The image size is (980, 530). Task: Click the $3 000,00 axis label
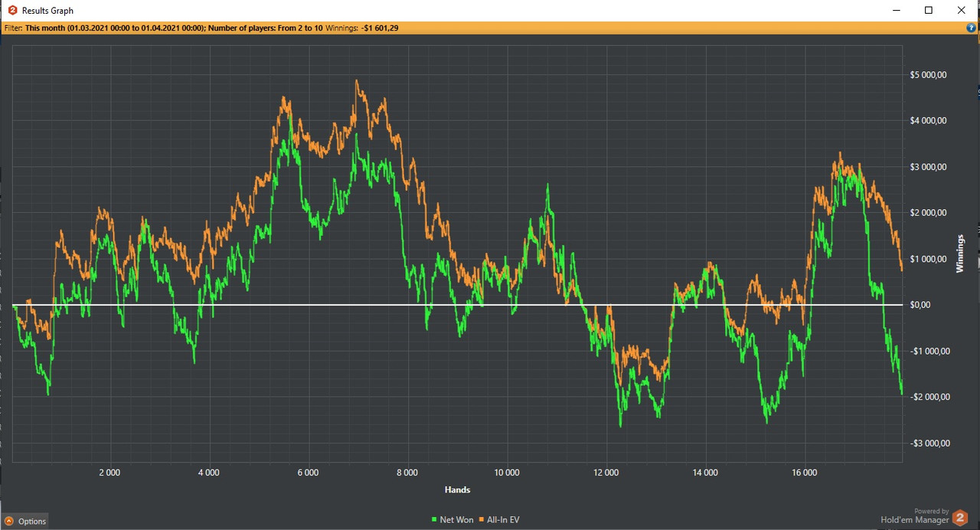[x=929, y=167]
